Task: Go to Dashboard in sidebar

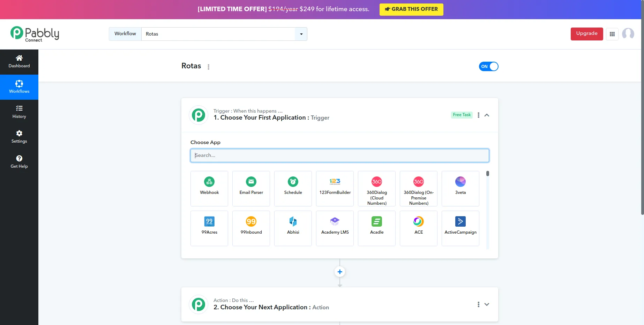Action: (x=19, y=62)
